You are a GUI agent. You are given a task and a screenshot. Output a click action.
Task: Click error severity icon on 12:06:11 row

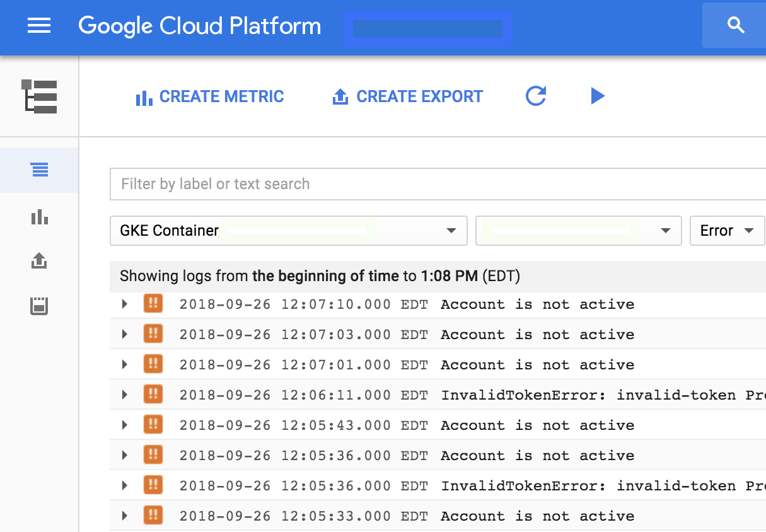(x=153, y=395)
